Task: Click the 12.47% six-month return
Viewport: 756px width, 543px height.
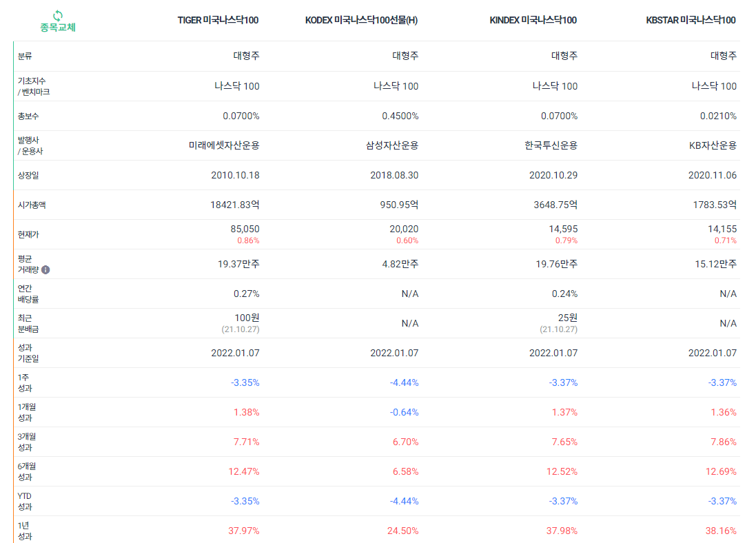Action: tap(244, 472)
